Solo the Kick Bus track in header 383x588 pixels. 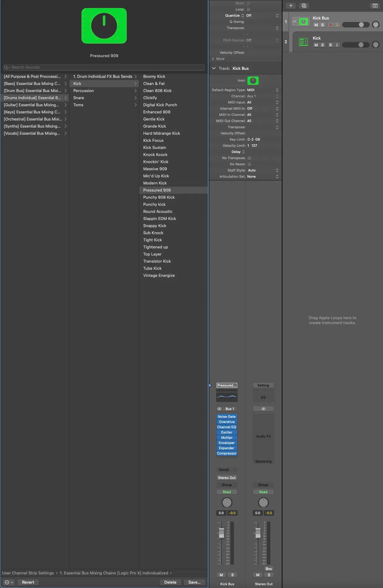click(x=322, y=25)
